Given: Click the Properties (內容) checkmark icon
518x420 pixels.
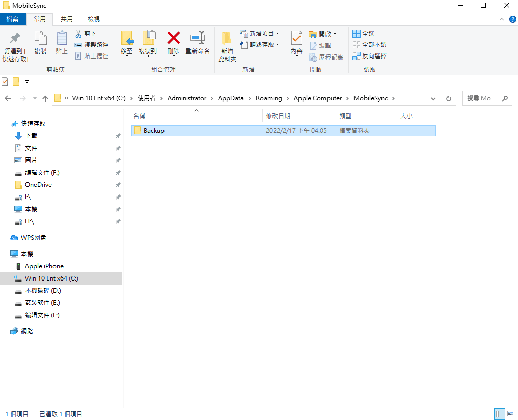Looking at the screenshot, I should 296,39.
